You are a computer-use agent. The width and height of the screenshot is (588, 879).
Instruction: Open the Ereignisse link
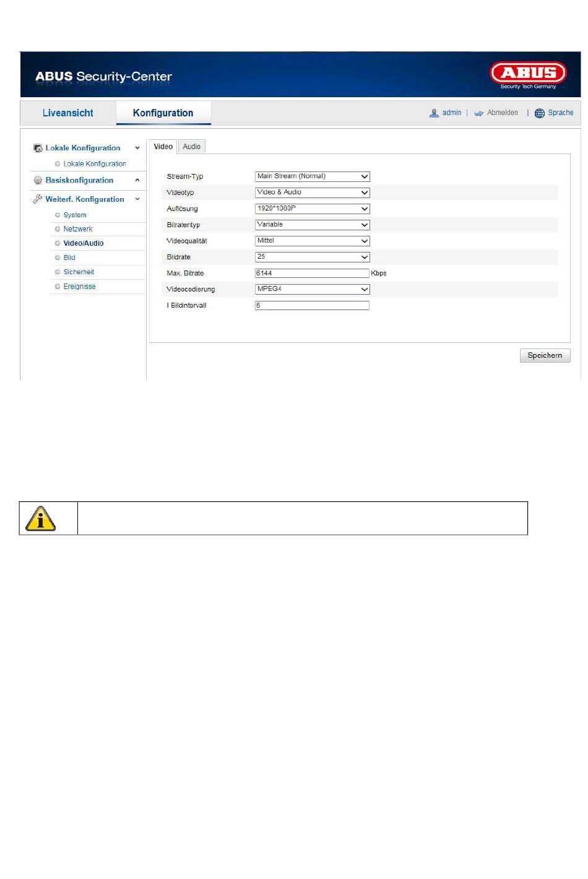(x=79, y=287)
